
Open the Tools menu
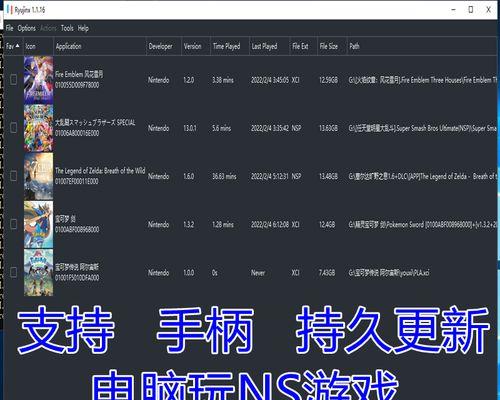click(67, 28)
